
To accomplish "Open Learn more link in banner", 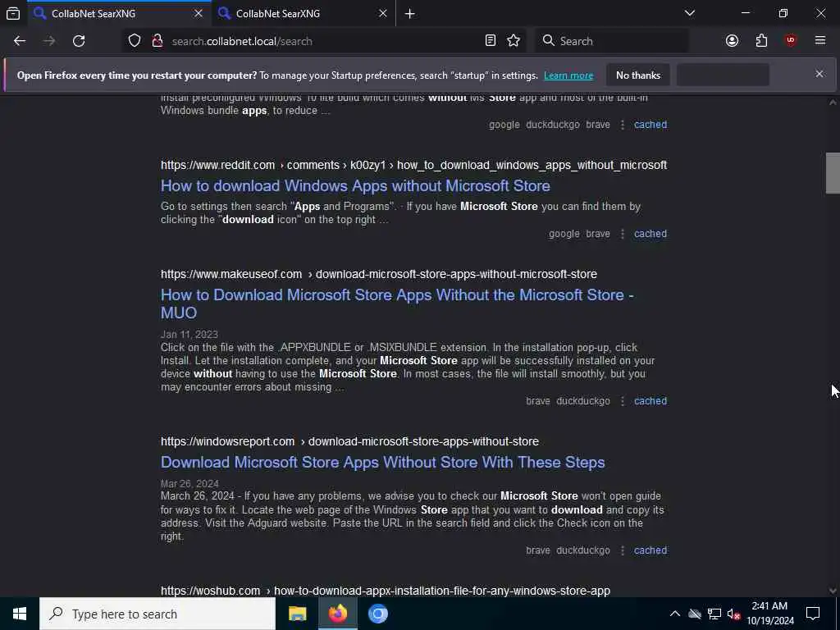I will point(568,75).
